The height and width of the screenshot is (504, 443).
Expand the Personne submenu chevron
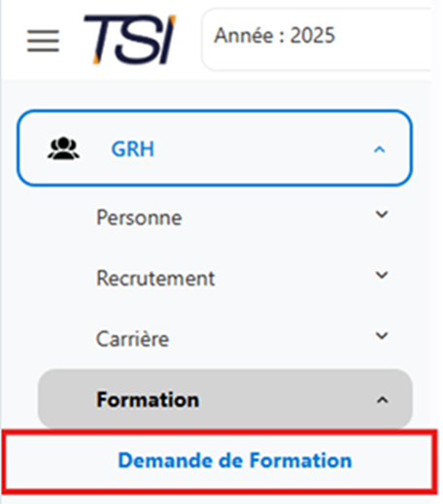coord(382,214)
